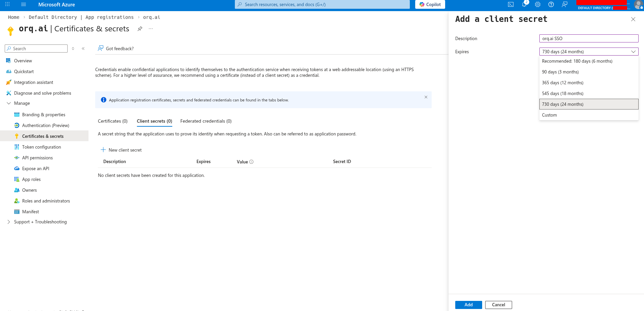Choose Custom expiration option
This screenshot has width=644, height=311.
click(x=588, y=115)
